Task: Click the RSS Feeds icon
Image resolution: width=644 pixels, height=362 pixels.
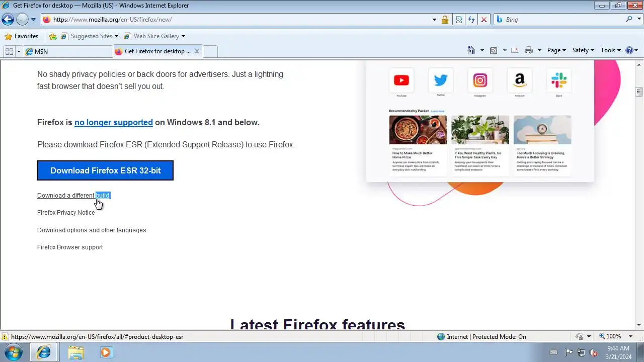Action: coord(494,50)
